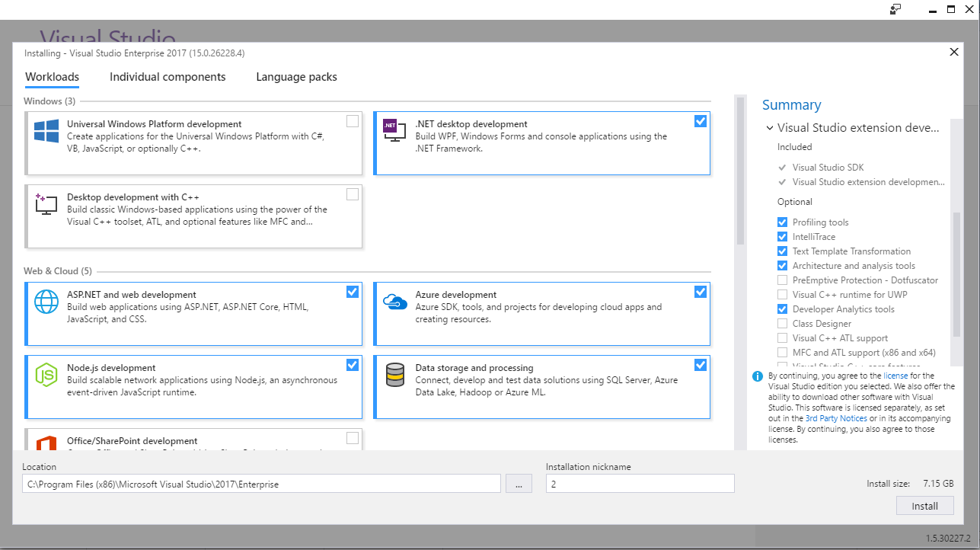Toggle Node.js development workload checkbox

coord(353,365)
